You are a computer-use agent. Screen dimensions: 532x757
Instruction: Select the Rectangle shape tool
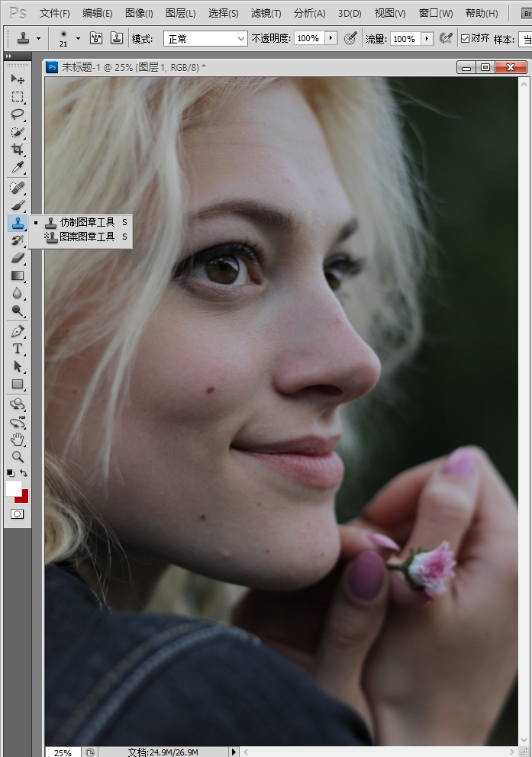pyautogui.click(x=18, y=385)
